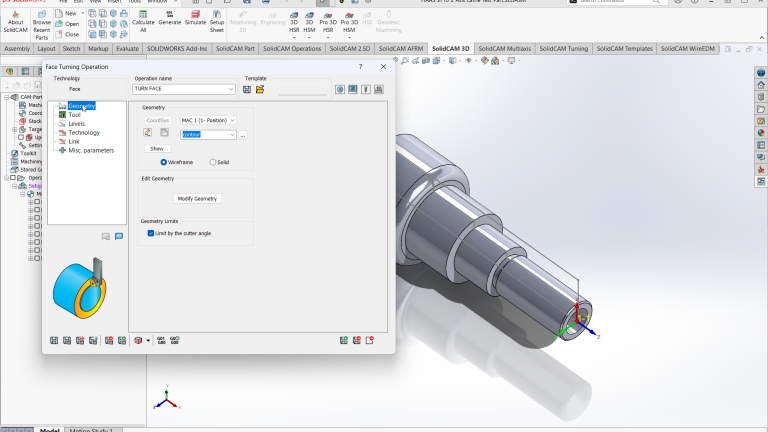Switch to the Evaluate tab
Image resolution: width=768 pixels, height=432 pixels.
127,48
